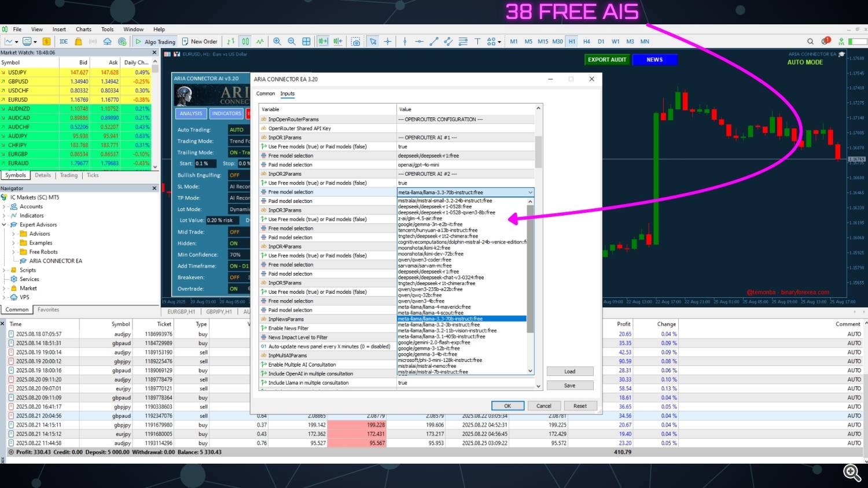Expand the Free Robots folder

pyautogui.click(x=14, y=252)
